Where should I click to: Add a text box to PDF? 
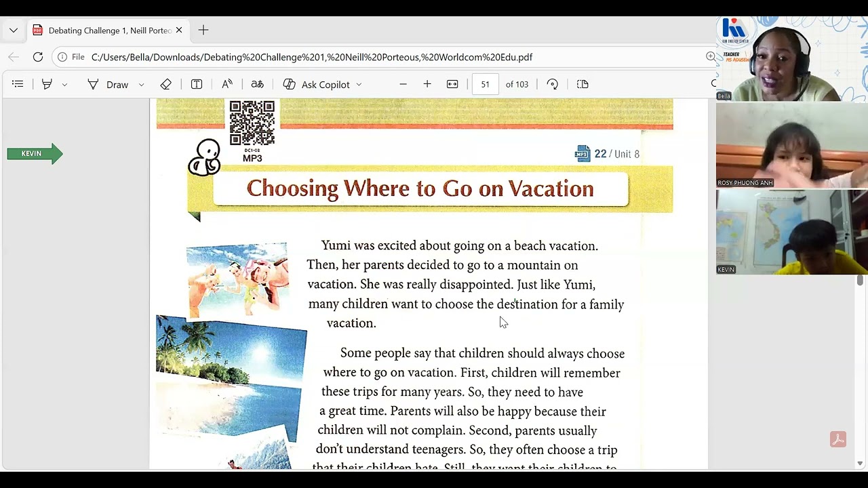pos(197,84)
